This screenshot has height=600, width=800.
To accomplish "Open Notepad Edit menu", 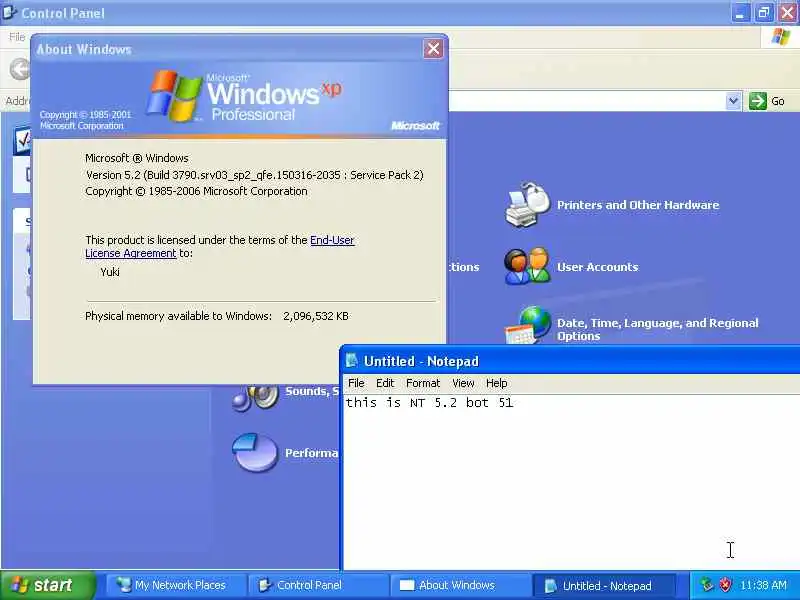I will (x=385, y=383).
